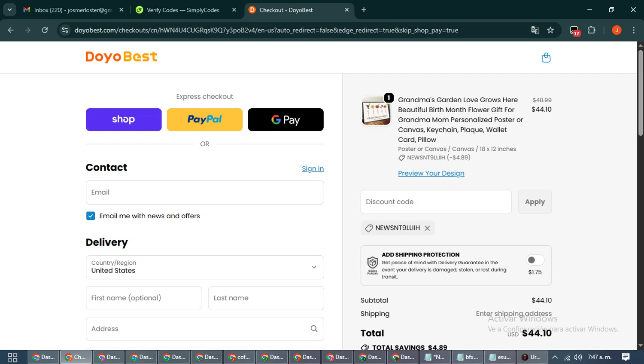Expand the Country/Region dropdown
Image resolution: width=644 pixels, height=364 pixels.
point(205,267)
